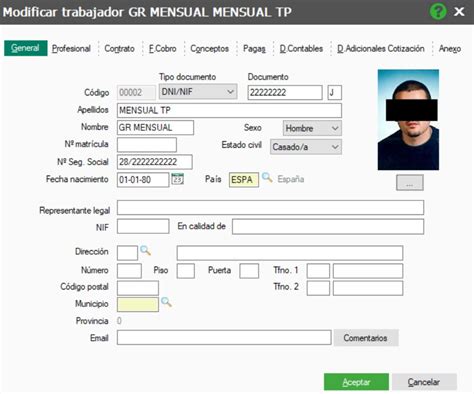Open the Contrato tab
This screenshot has height=394, width=474.
(119, 49)
